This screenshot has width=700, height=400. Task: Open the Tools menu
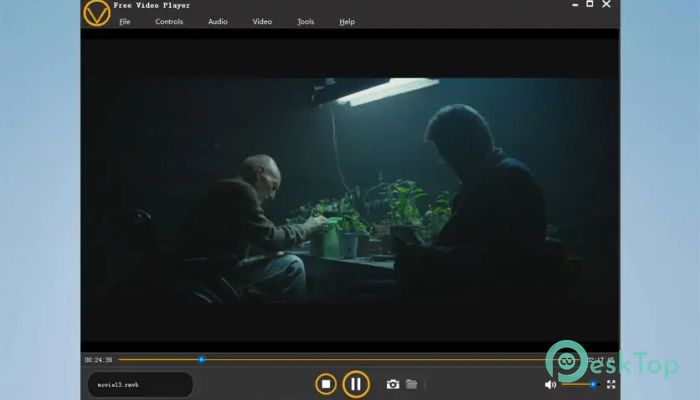(x=306, y=21)
